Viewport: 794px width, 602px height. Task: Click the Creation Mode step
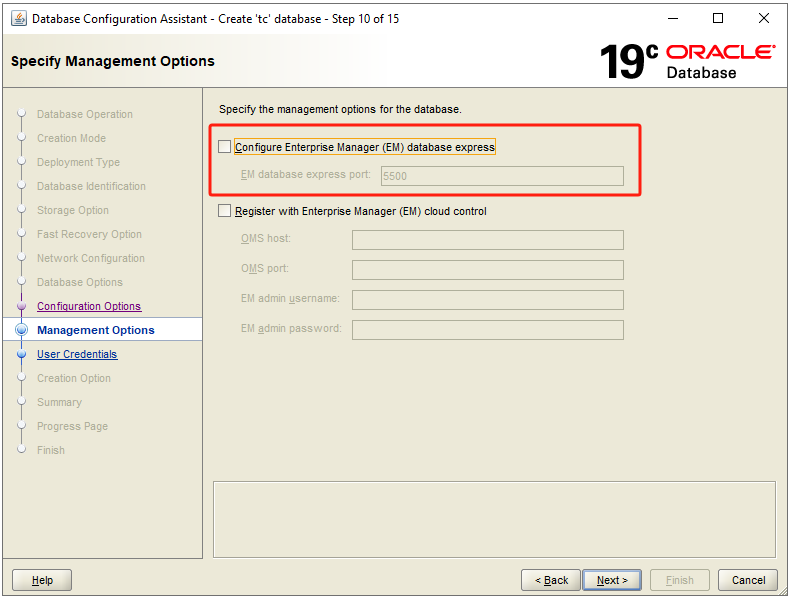tap(71, 138)
